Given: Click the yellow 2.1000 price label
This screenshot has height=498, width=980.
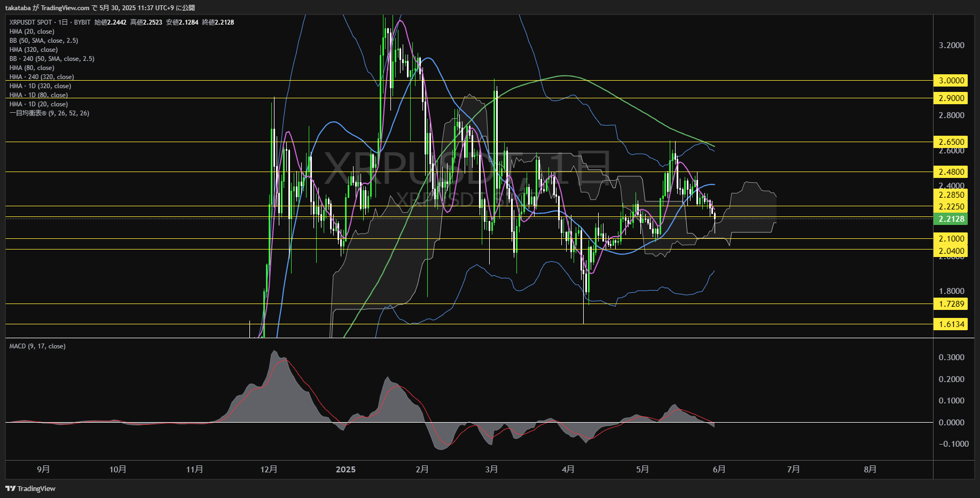Looking at the screenshot, I should point(951,239).
